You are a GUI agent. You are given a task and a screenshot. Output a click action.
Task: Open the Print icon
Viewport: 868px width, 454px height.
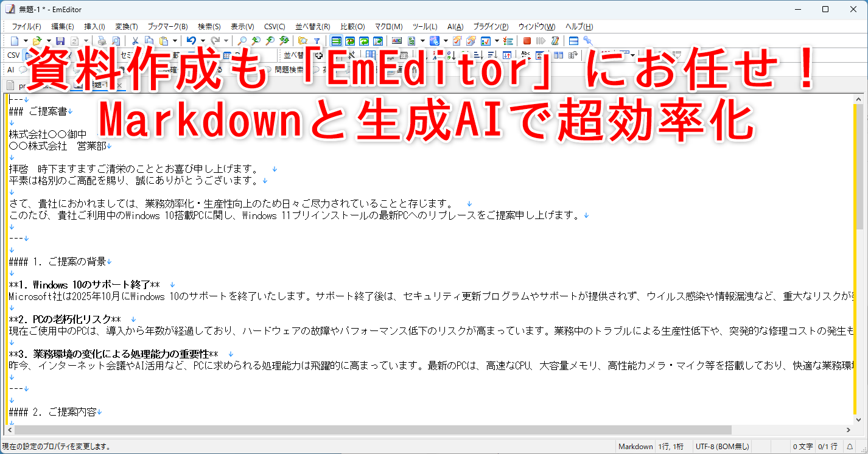(101, 41)
